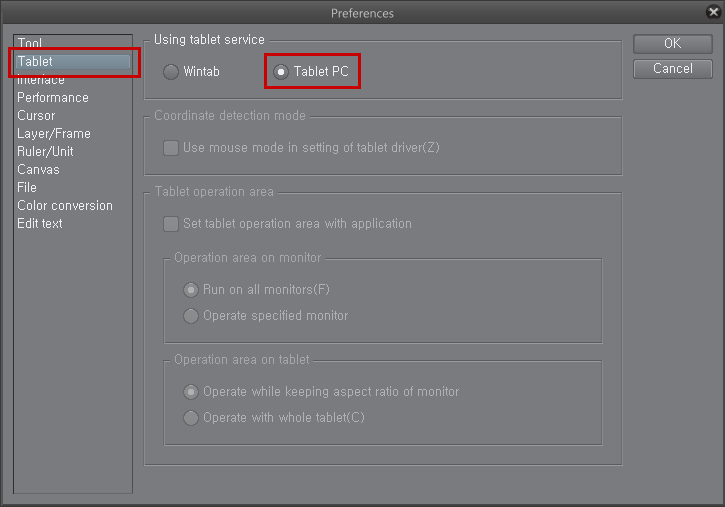The height and width of the screenshot is (507, 725).
Task: Select Operate with whole tablet option
Action: click(x=191, y=418)
